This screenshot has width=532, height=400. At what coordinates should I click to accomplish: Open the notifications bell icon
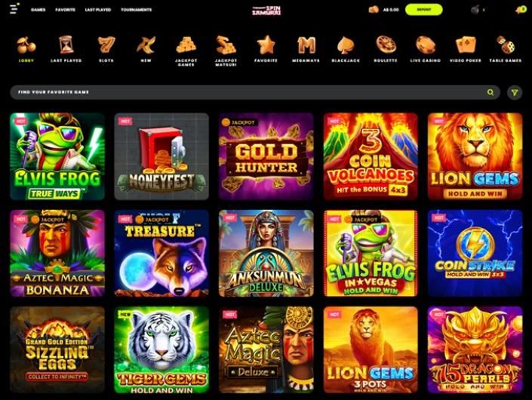[521, 10]
